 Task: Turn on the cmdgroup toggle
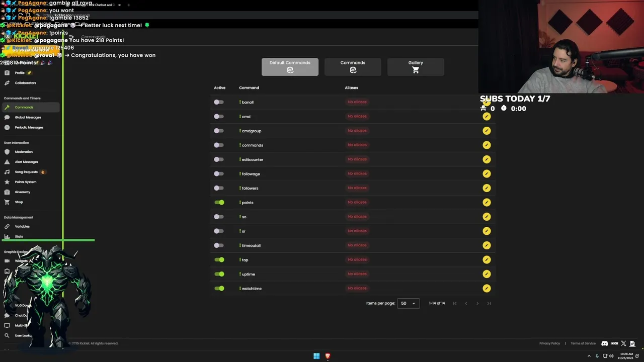[x=219, y=131]
